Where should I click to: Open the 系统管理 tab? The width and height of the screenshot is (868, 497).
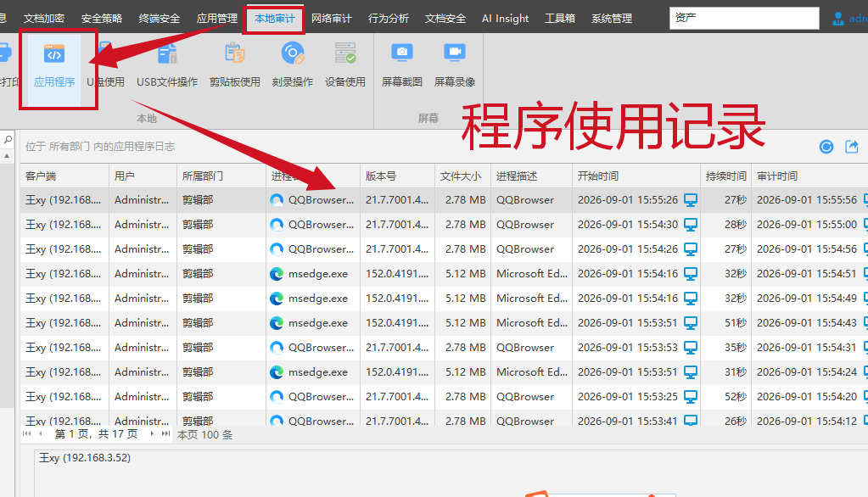point(612,19)
